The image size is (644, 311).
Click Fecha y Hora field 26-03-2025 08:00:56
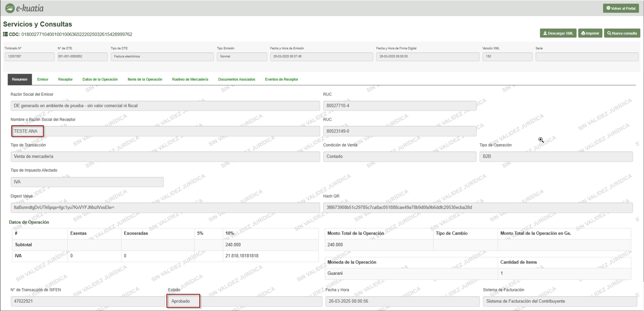[402, 301]
